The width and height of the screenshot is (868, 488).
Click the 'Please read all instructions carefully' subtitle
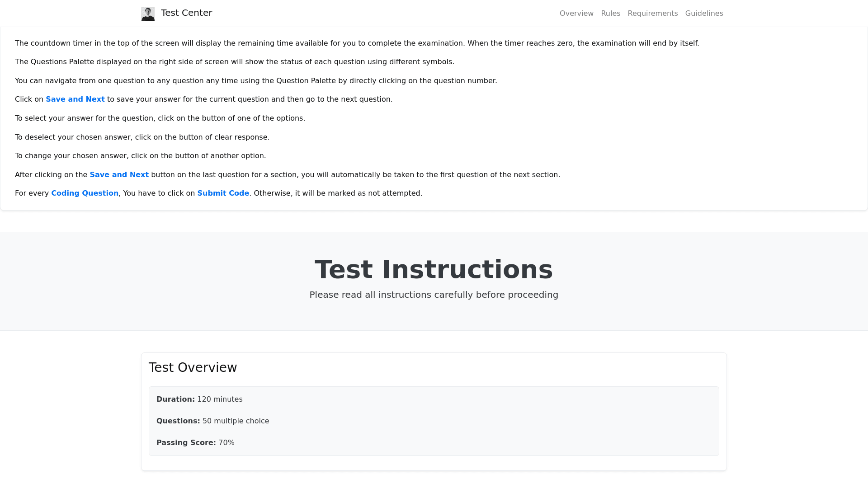[434, 295]
